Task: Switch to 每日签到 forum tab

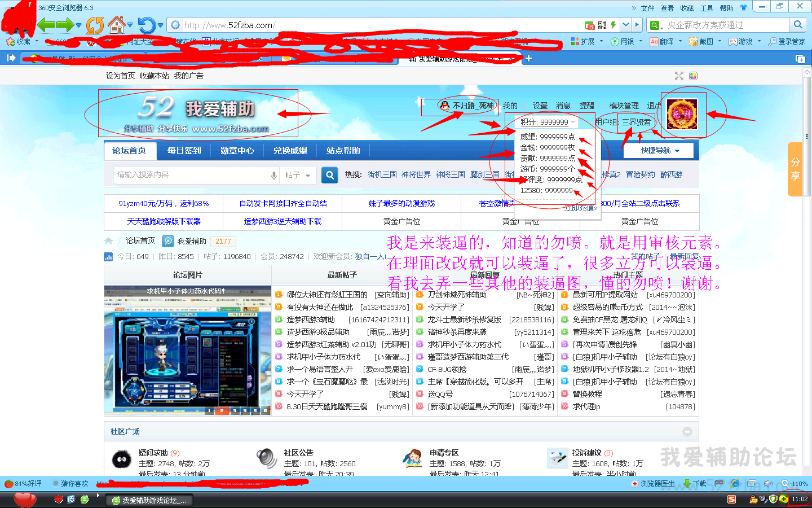Action: [184, 151]
